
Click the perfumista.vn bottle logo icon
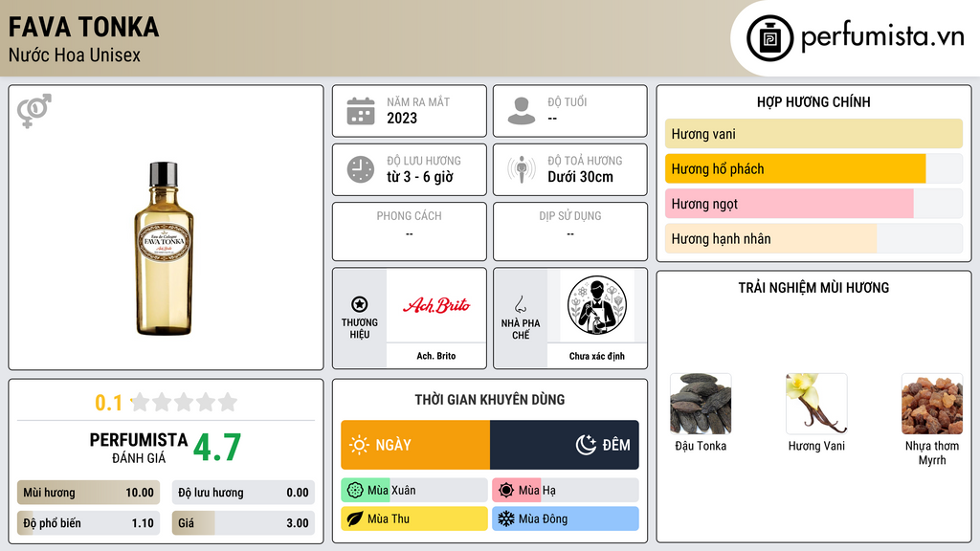(769, 38)
